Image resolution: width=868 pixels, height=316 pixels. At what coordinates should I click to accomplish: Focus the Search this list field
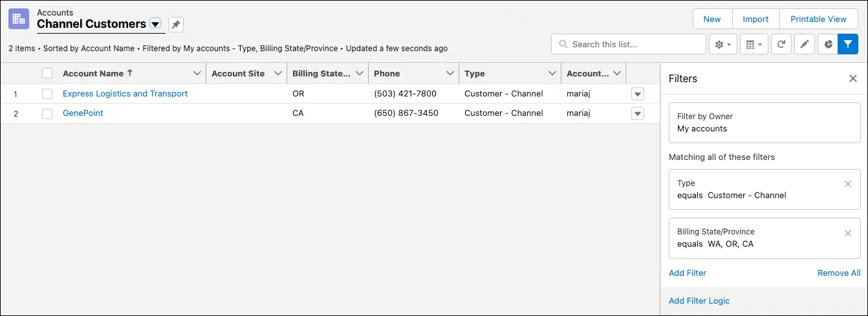coord(629,45)
